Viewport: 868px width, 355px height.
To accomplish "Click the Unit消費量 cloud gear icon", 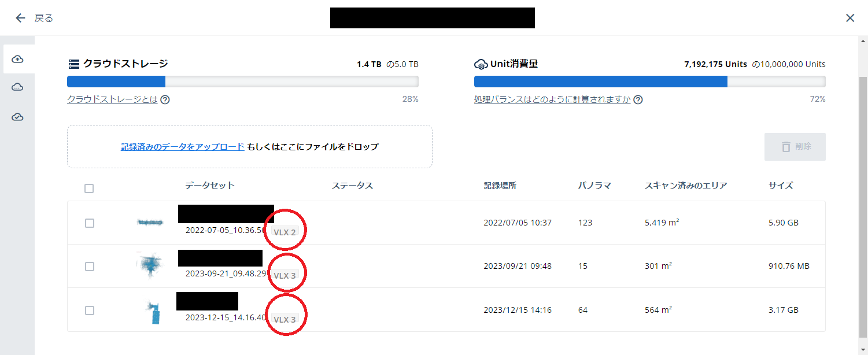I will [481, 64].
